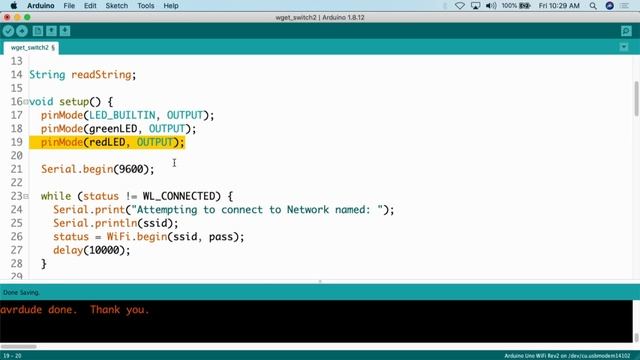Click 'pinMode(LED_BUILTIN, OUTPUT);' line

(x=127, y=115)
